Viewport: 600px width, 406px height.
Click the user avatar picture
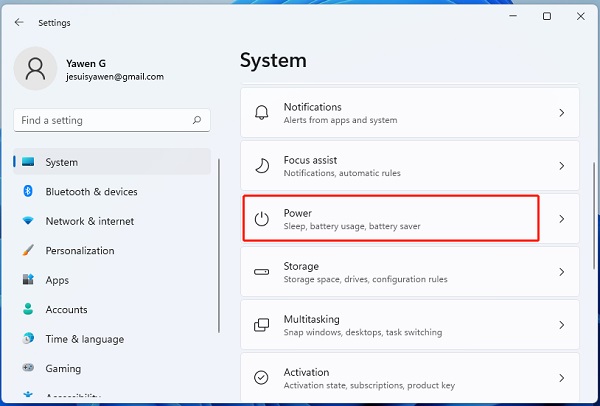tap(35, 68)
